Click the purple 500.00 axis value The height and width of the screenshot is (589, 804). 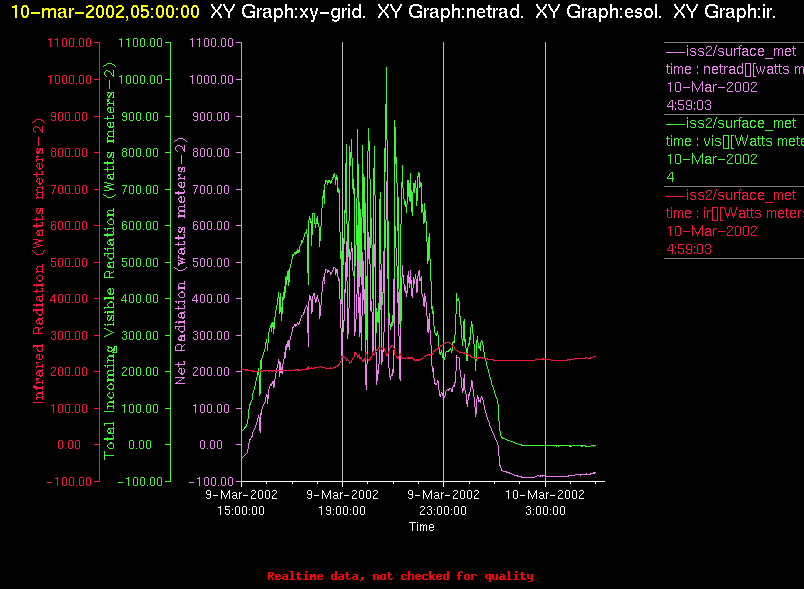pos(211,262)
